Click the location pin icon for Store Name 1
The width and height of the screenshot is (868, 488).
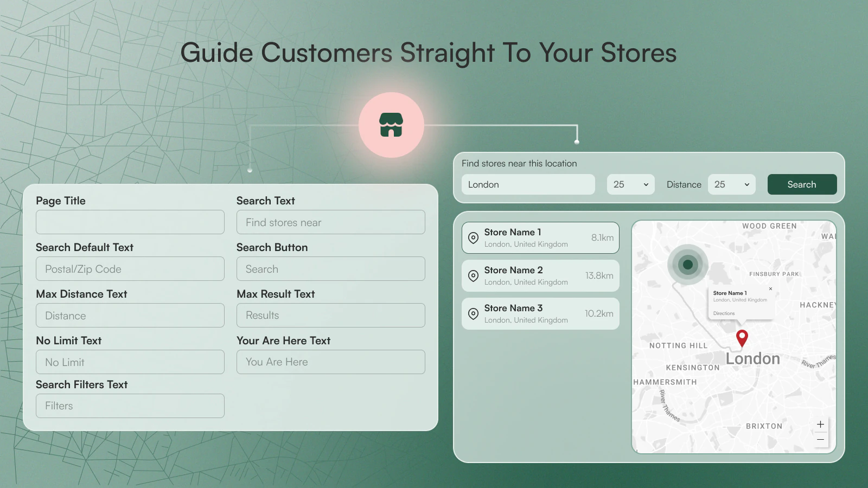473,238
